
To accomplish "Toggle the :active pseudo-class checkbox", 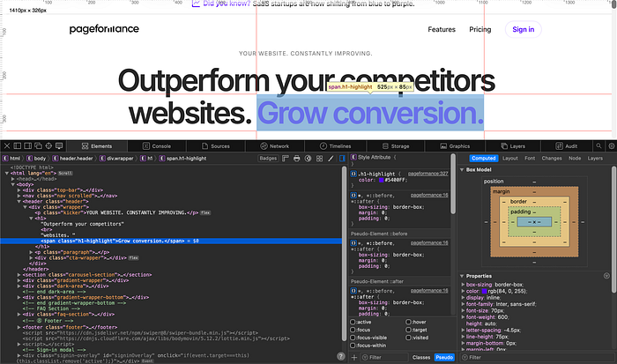I will 353,322.
